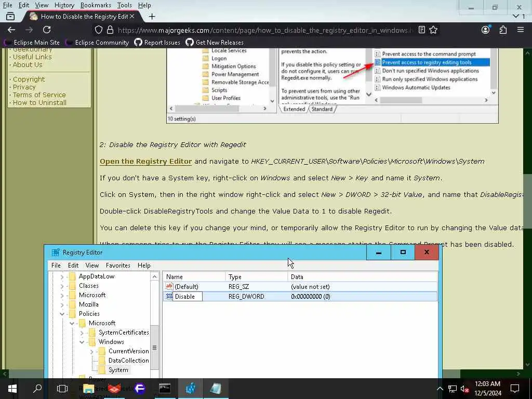Open the network tray icon
The height and width of the screenshot is (399, 532).
point(453,389)
